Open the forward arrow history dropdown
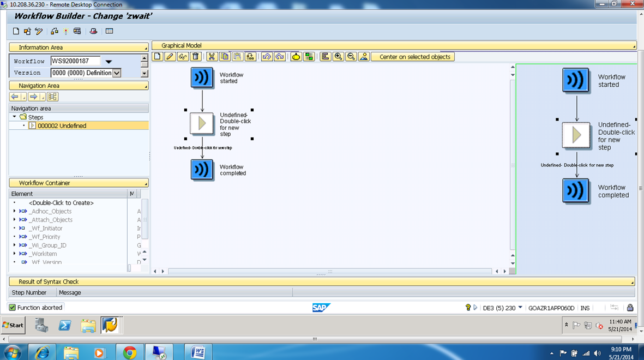The width and height of the screenshot is (644, 360). pyautogui.click(x=43, y=97)
